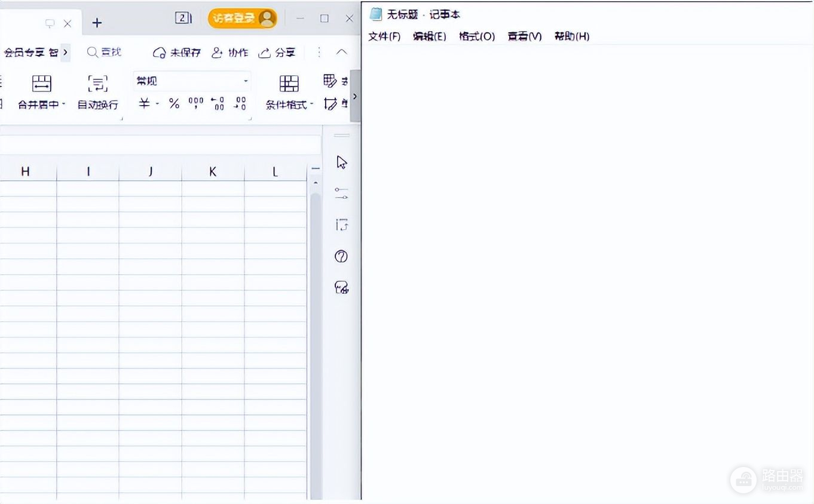Collapse the ribbon using the up chevron
Screen dimensions: 814x504
(342, 53)
